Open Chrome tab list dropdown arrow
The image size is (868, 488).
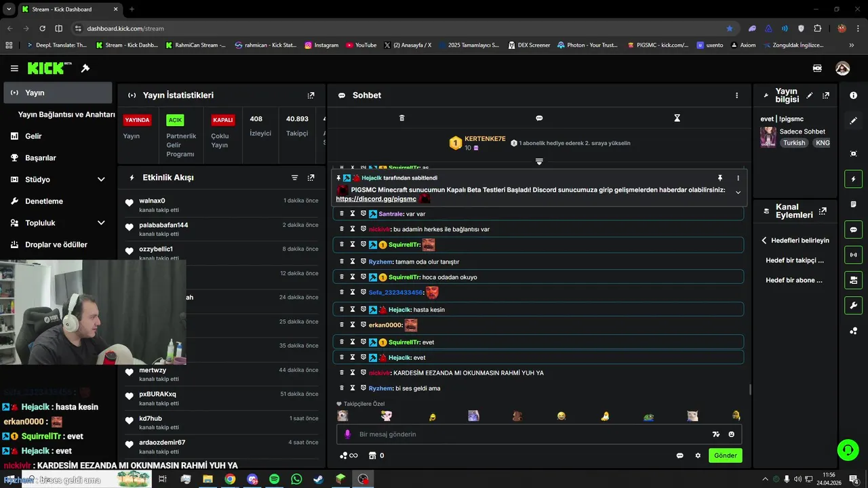[x=9, y=9]
